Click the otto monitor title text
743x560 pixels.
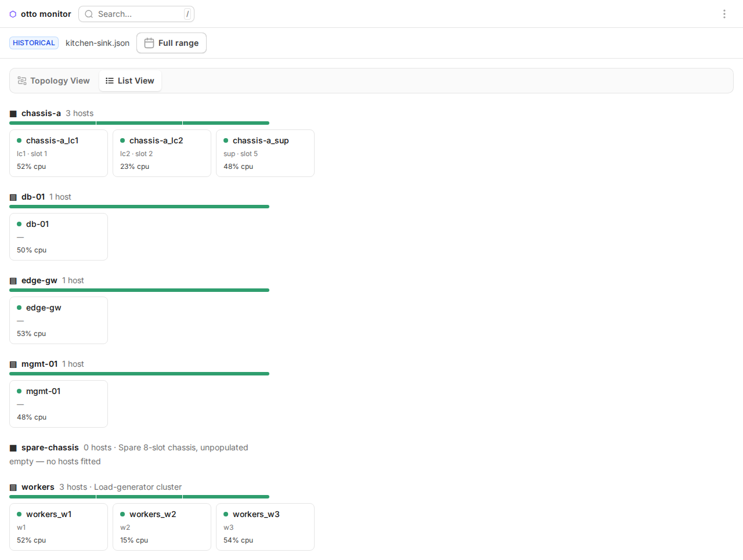point(46,14)
